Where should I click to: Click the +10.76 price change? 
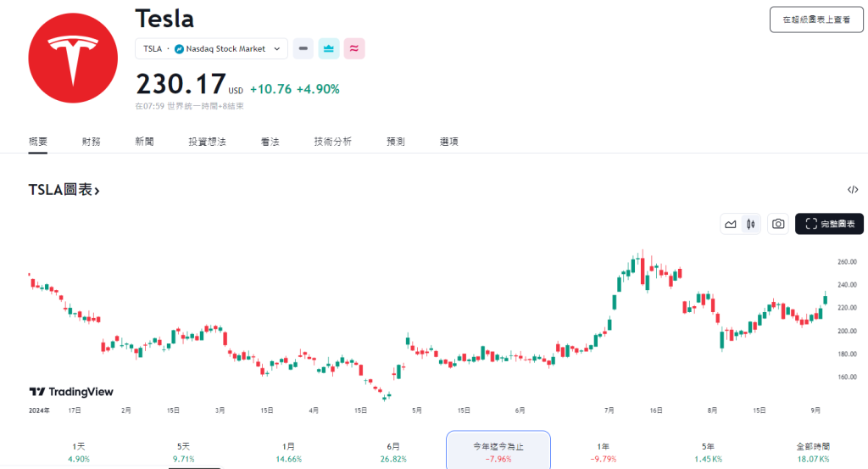tap(270, 89)
